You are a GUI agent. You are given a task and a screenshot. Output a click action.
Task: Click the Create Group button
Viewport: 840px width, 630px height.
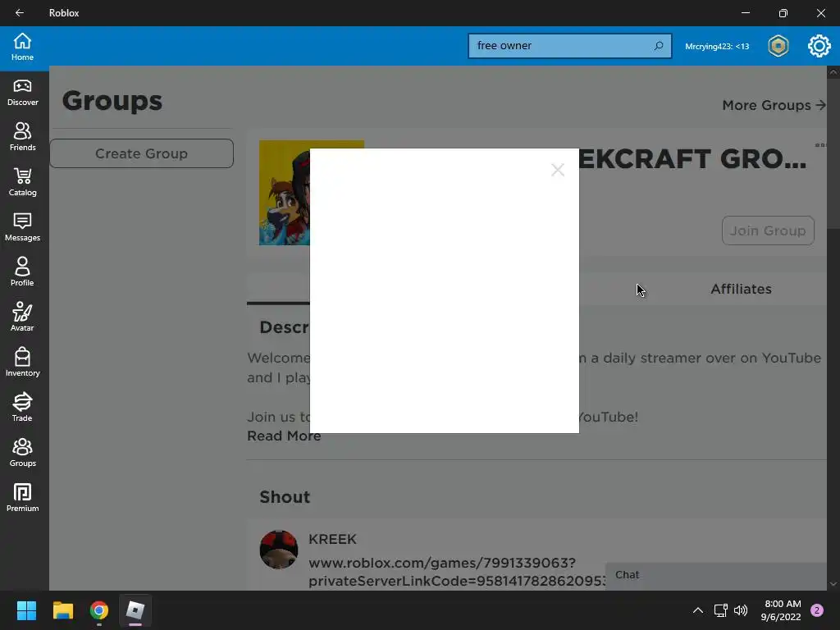tap(141, 153)
